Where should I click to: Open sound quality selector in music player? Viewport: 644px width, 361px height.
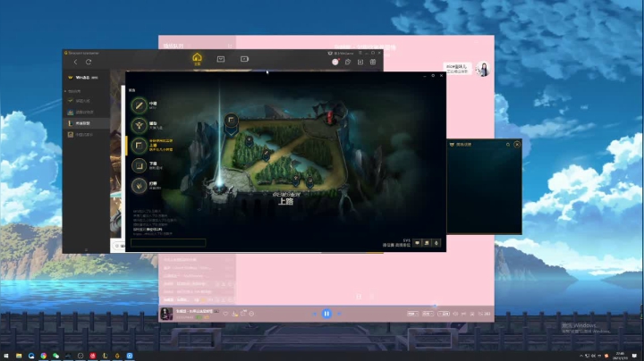(412, 314)
